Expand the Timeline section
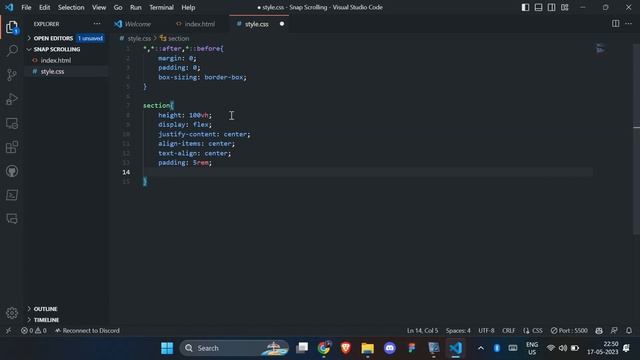The width and height of the screenshot is (640, 360). 46,320
